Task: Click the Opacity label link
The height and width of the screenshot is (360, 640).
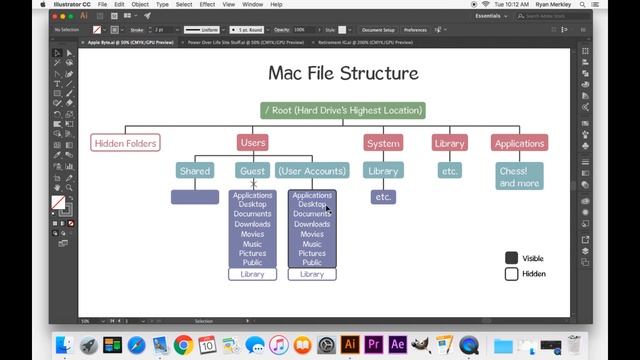Action: (282, 30)
